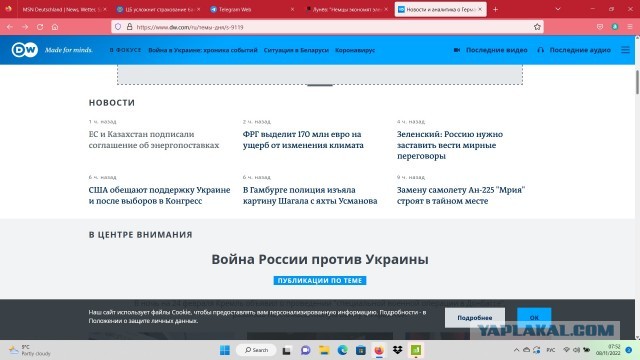Open Замену самолету Ан-225 Мрия article
This screenshot has width=640, height=360.
tap(461, 195)
